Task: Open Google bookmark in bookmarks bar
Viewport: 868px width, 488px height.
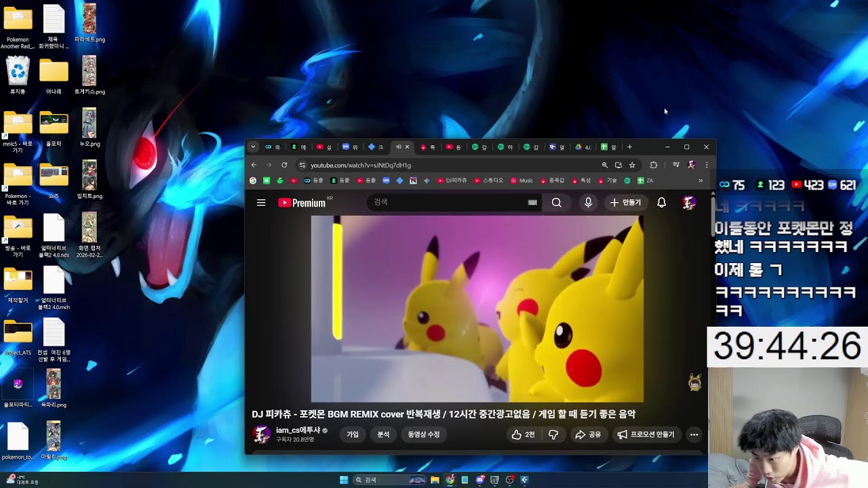Action: (x=253, y=180)
